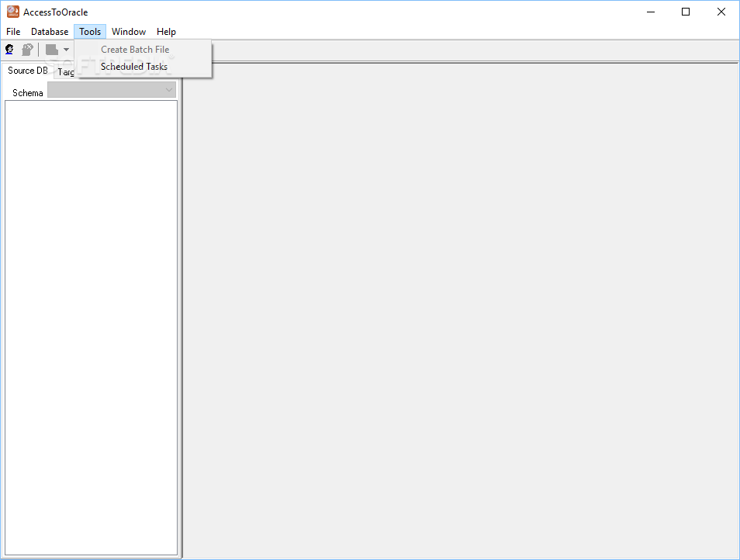Close the open Tools menu
Image resolution: width=740 pixels, height=560 pixels.
90,32
